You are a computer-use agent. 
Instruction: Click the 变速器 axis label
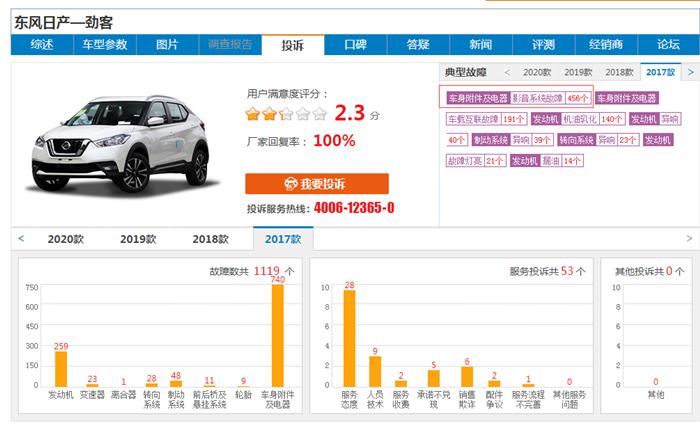[x=92, y=395]
